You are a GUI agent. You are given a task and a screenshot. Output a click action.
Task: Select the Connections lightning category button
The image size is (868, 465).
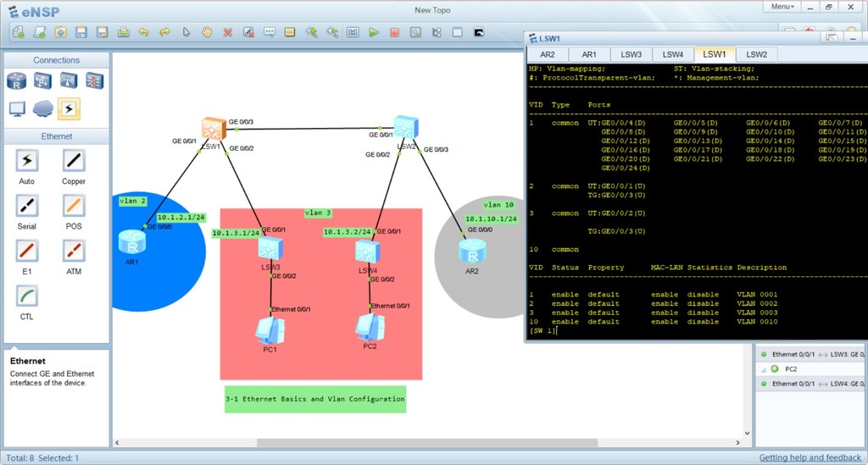(69, 108)
